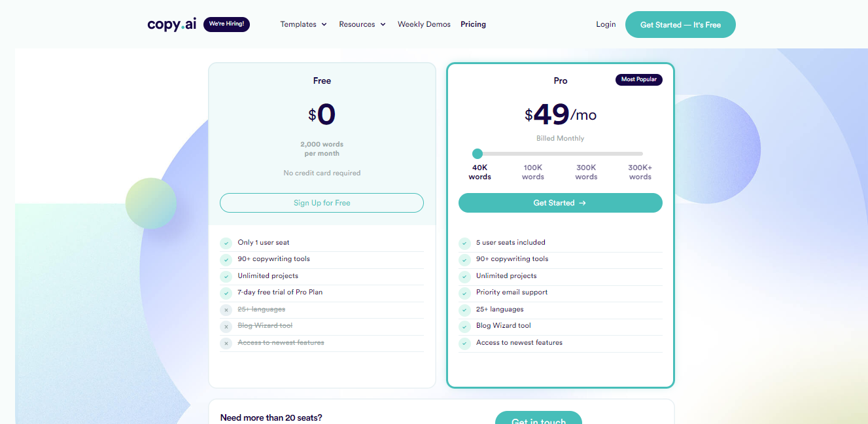The width and height of the screenshot is (868, 424).
Task: Click check icon beside 5 user seats included
Action: click(465, 243)
